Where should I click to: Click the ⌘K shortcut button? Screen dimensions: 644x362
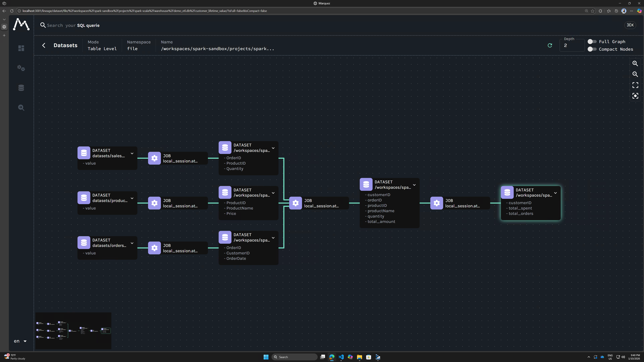coord(630,25)
